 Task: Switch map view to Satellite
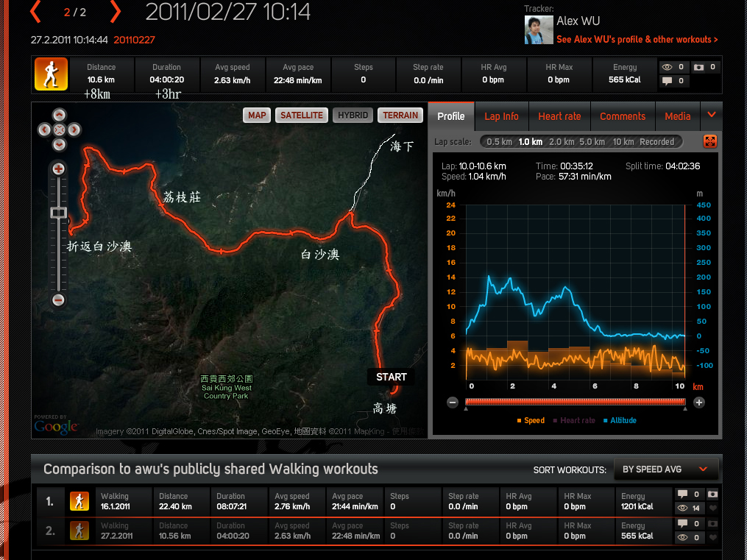coord(302,116)
